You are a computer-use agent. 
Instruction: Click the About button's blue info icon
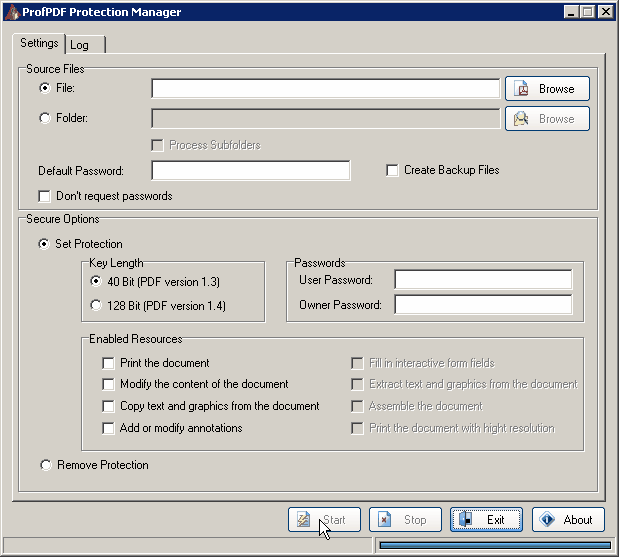pos(548,519)
